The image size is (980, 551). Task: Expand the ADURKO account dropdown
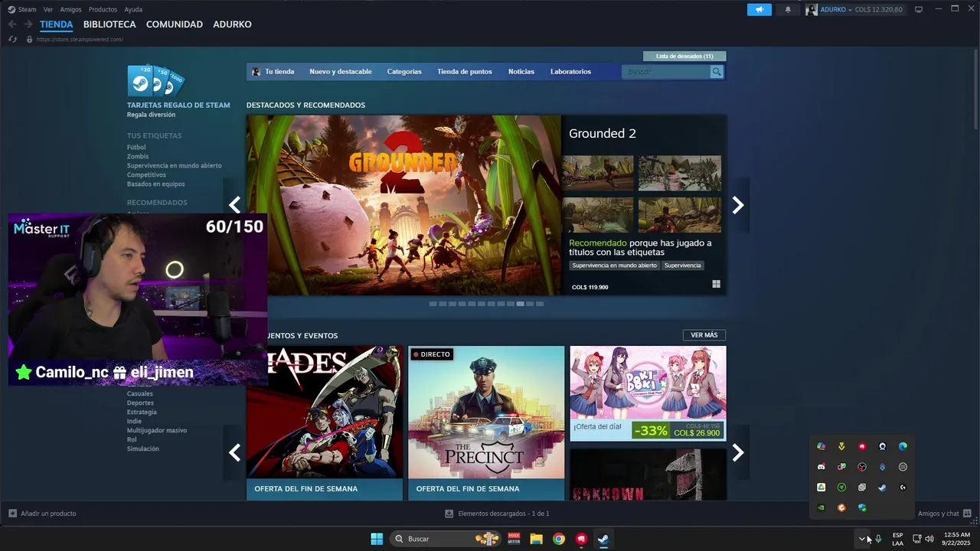pos(850,10)
